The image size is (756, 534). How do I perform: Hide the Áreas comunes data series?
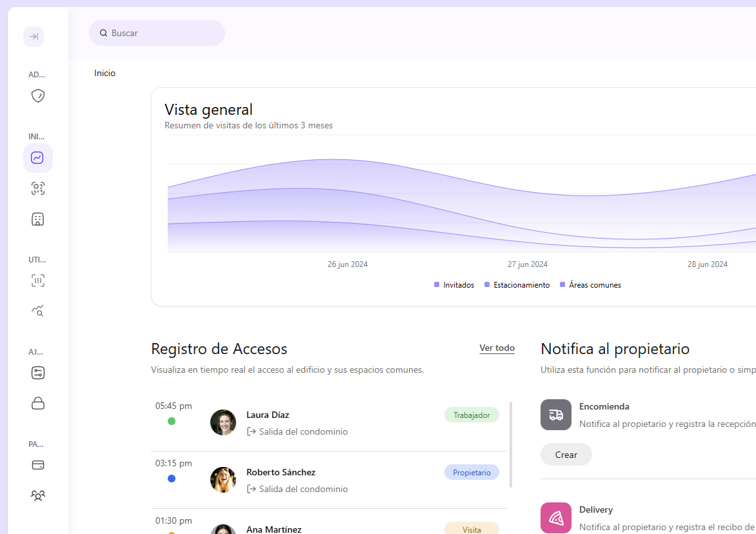[x=590, y=284]
